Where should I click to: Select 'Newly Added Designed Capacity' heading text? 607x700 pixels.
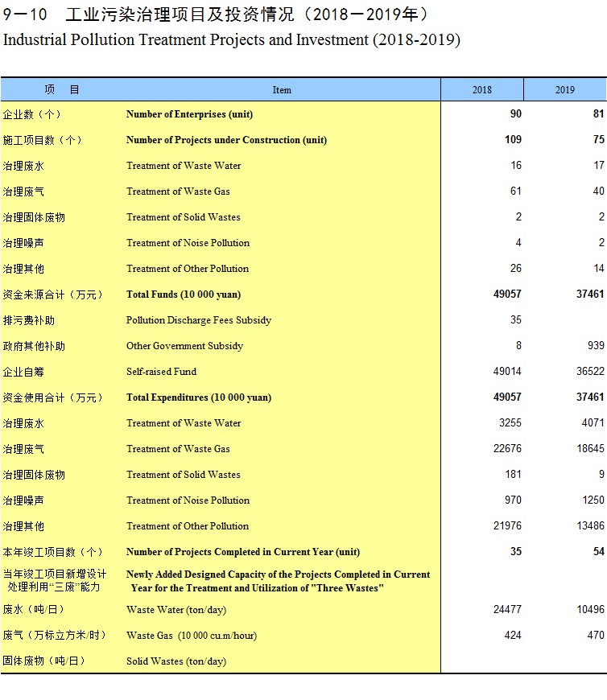pos(278,581)
